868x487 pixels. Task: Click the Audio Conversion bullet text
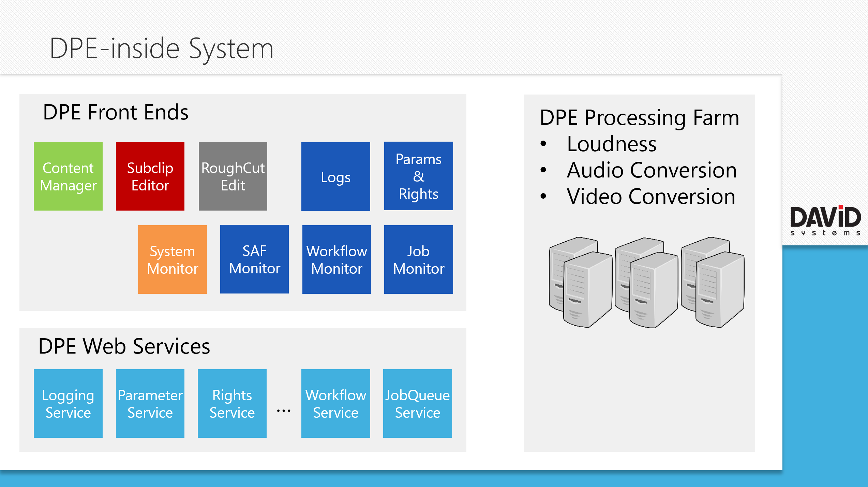pos(652,170)
